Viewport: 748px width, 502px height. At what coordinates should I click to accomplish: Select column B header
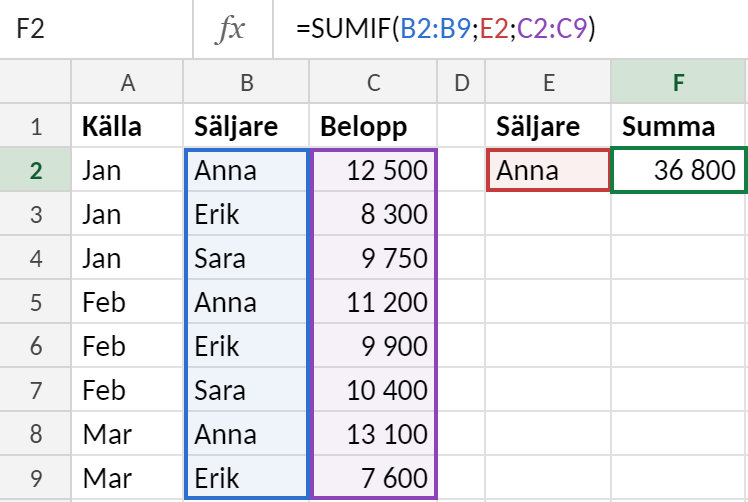(246, 82)
